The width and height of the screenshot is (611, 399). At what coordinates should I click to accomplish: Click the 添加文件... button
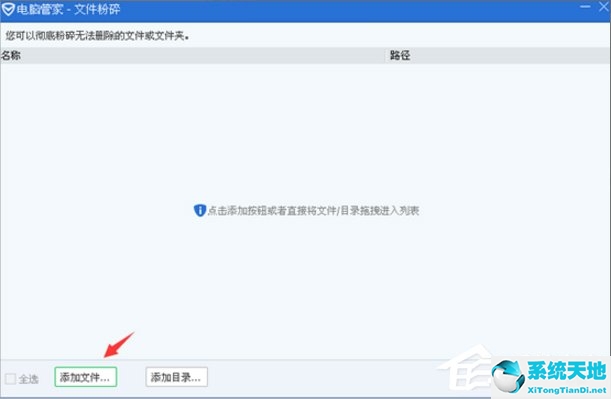[86, 377]
